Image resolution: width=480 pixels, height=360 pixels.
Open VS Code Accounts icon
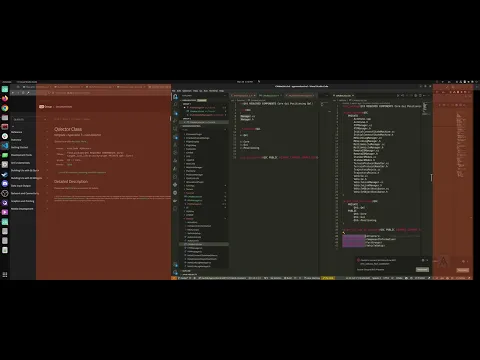point(175,265)
